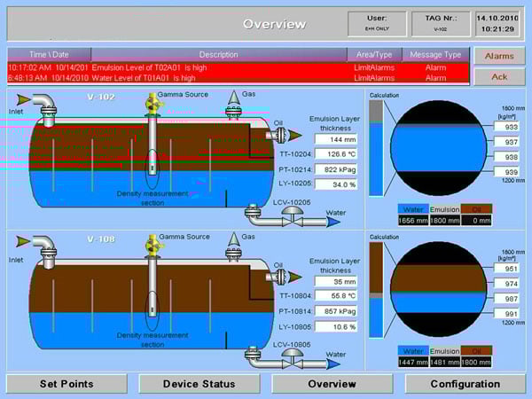
Task: Select the Overview tab at bottom
Action: coord(332,384)
